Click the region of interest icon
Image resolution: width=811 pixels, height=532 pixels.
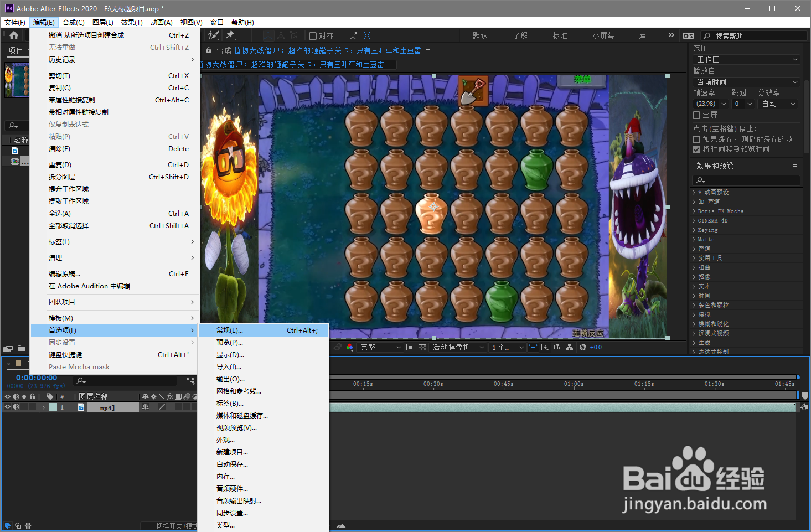[x=410, y=347]
